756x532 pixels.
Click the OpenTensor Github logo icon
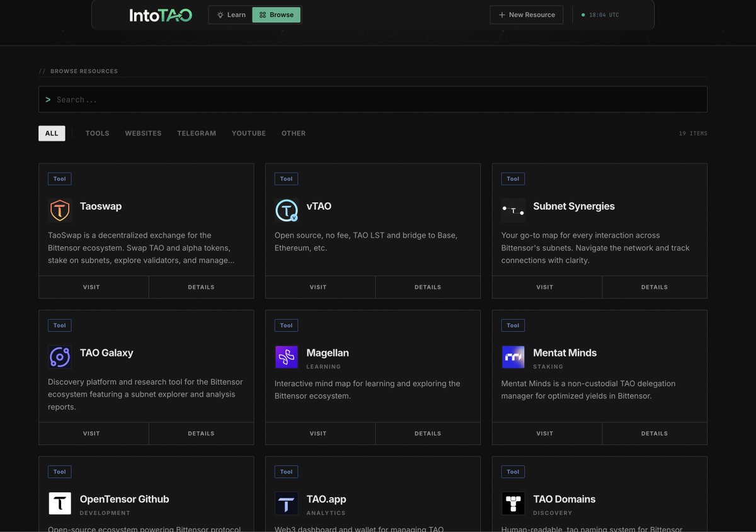click(60, 504)
